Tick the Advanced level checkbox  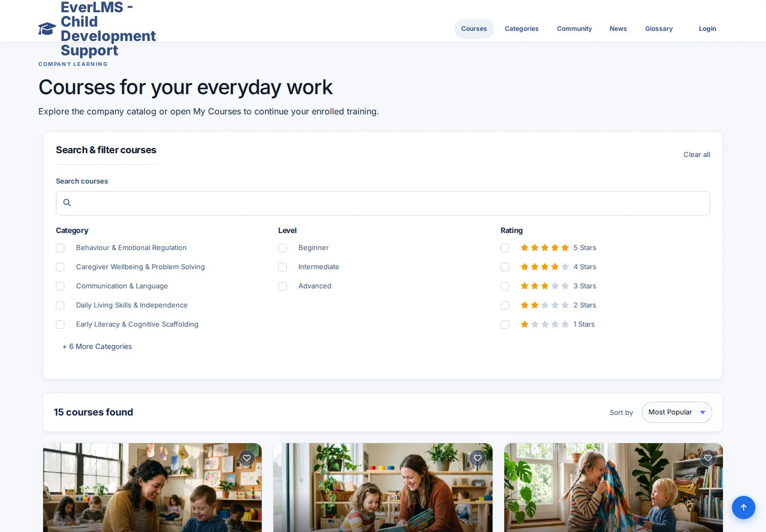pos(282,286)
